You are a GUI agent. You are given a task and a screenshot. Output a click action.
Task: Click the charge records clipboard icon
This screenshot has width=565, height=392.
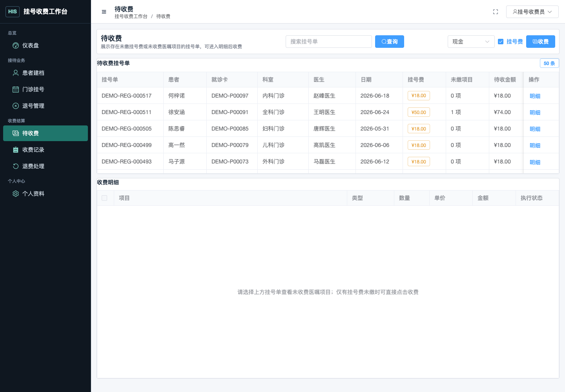16,150
